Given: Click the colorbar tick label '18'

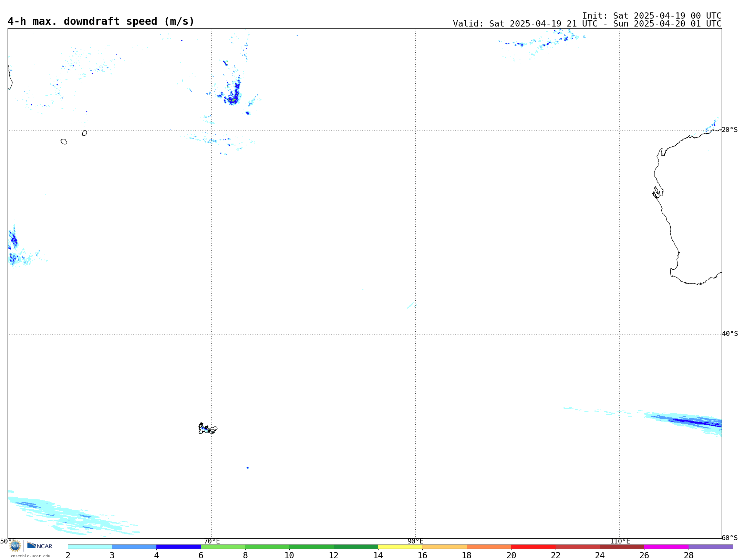Looking at the screenshot, I should (x=467, y=556).
